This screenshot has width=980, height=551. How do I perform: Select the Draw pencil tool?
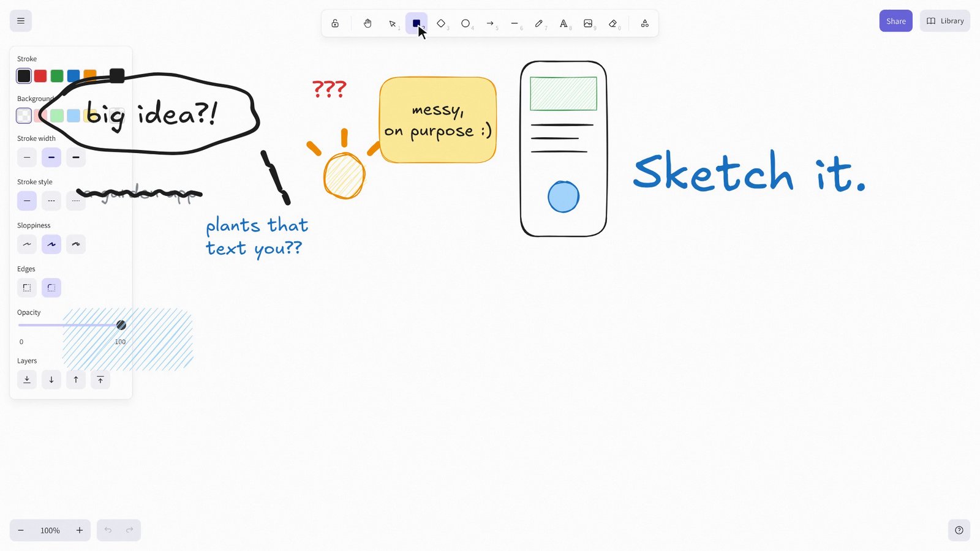coord(539,23)
